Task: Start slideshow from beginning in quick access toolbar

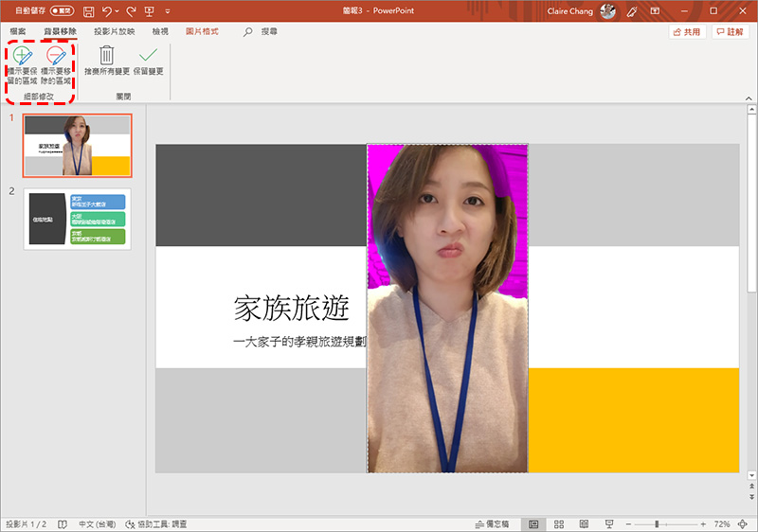Action: pyautogui.click(x=150, y=11)
